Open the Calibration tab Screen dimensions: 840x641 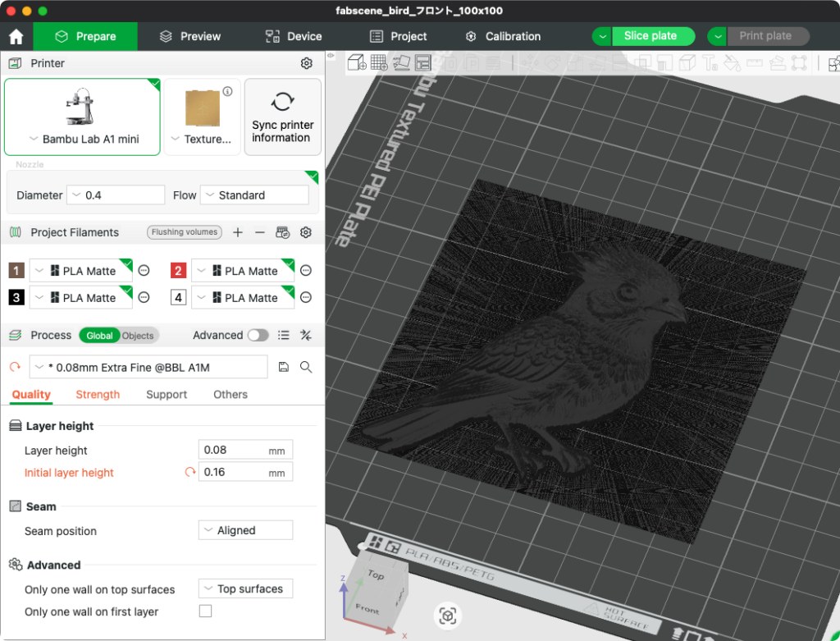point(503,36)
